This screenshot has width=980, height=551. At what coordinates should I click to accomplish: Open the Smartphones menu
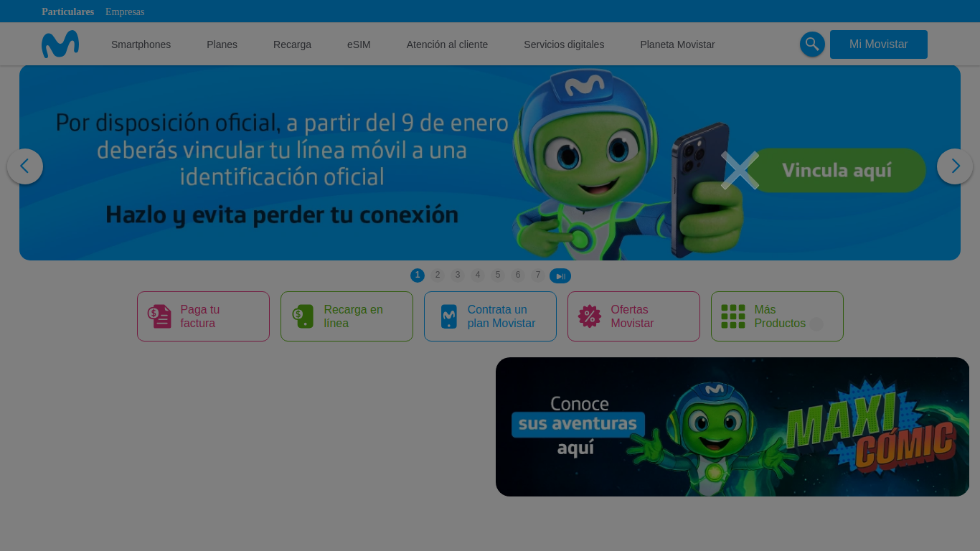[x=141, y=44]
